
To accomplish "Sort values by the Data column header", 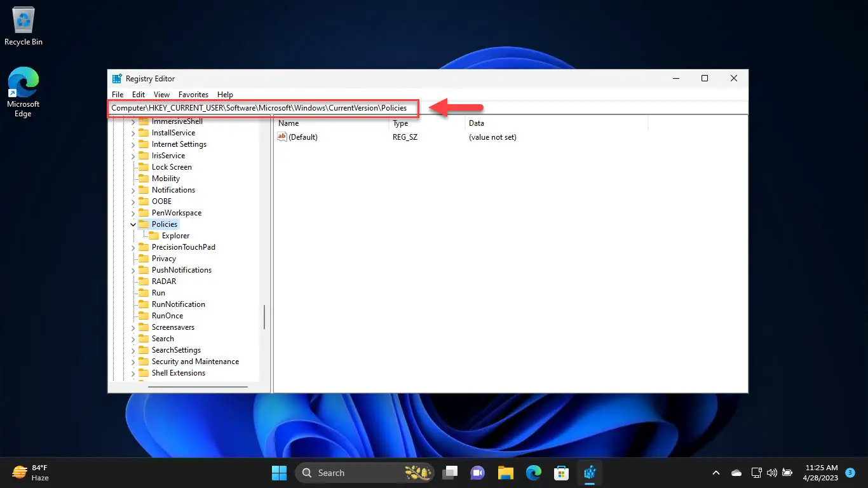I will [x=556, y=123].
